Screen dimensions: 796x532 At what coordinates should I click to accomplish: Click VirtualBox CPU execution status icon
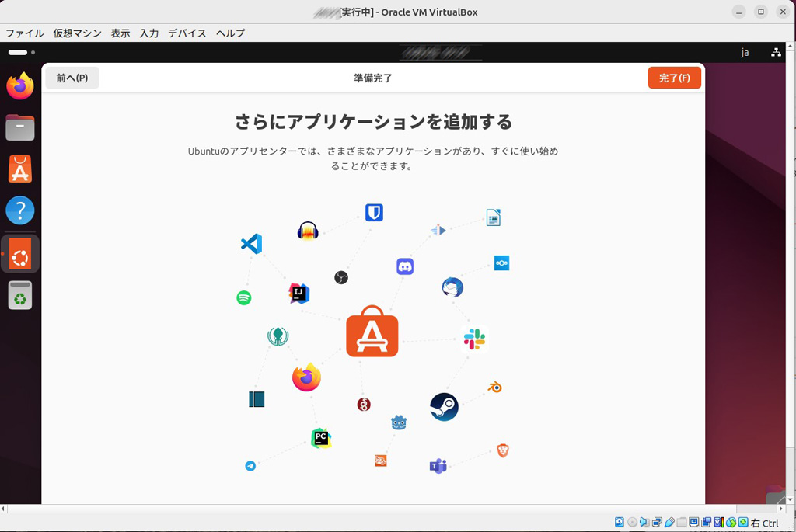click(719, 523)
